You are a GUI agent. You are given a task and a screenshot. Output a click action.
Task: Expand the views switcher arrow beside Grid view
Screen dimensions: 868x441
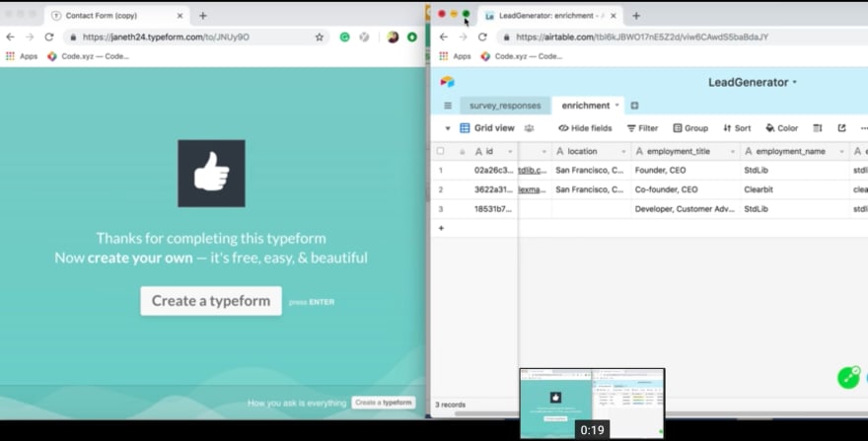[x=447, y=128]
